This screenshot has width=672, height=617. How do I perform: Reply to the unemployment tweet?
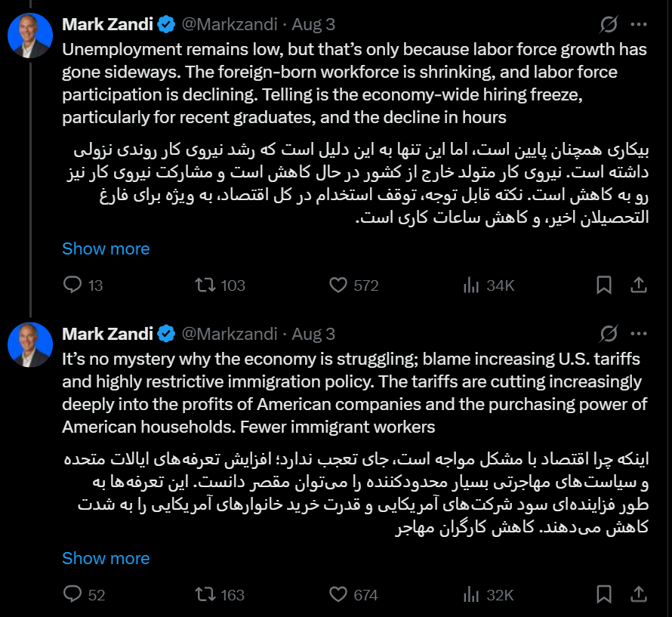point(72,285)
